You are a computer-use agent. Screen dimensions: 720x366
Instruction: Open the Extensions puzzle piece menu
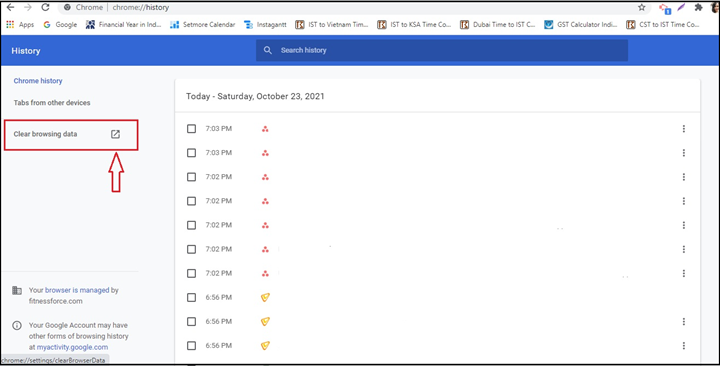pos(698,7)
